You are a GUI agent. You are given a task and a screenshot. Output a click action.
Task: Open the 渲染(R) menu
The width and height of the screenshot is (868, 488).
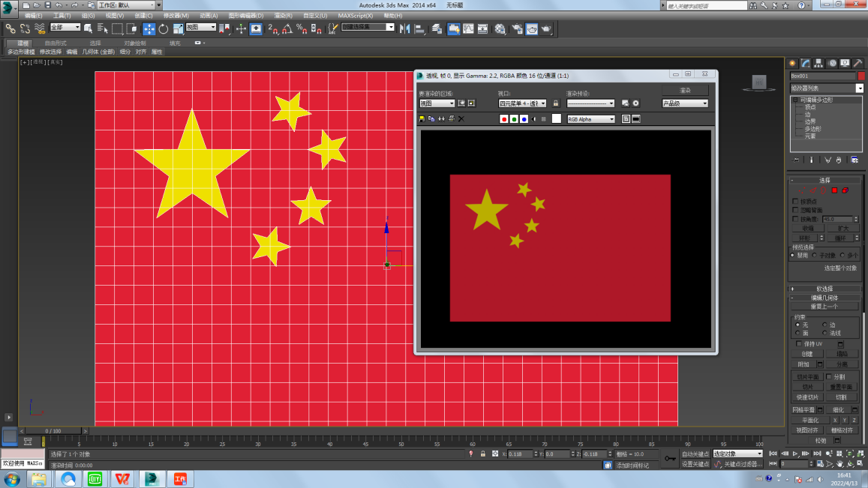tap(284, 16)
